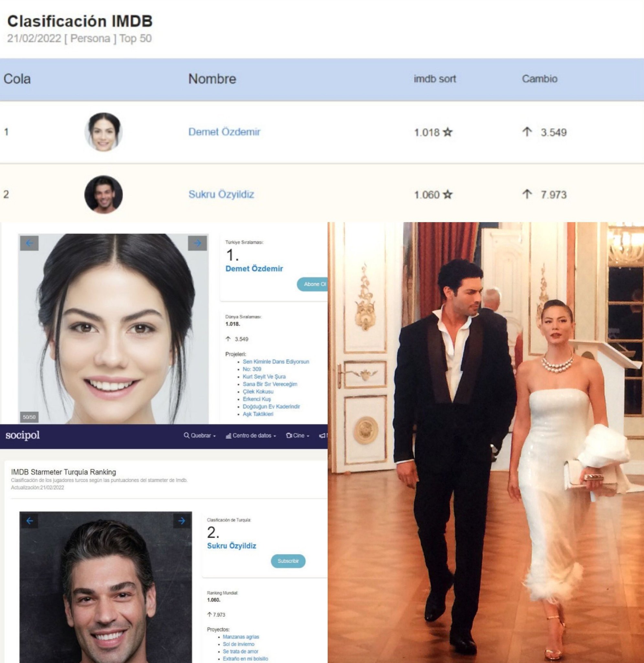Click the star icon beside 1.060
The image size is (644, 663).
[x=447, y=195]
